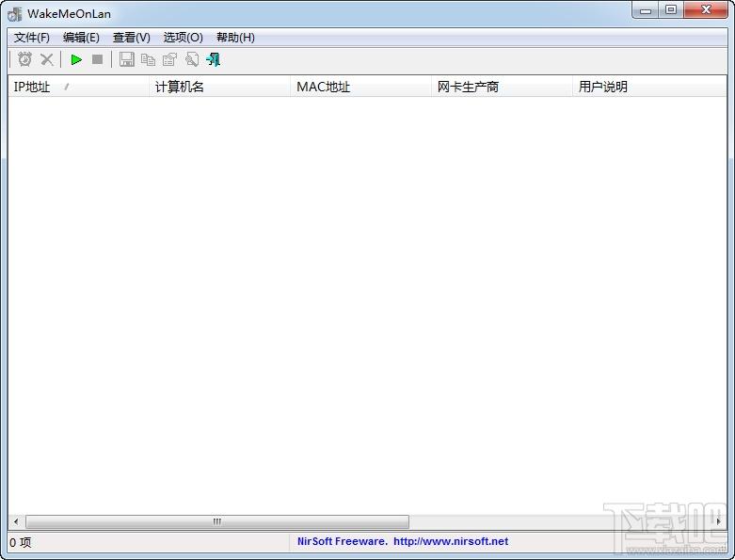Copy selected items using the copy icon
Screen dimensions: 735x560
coord(148,59)
